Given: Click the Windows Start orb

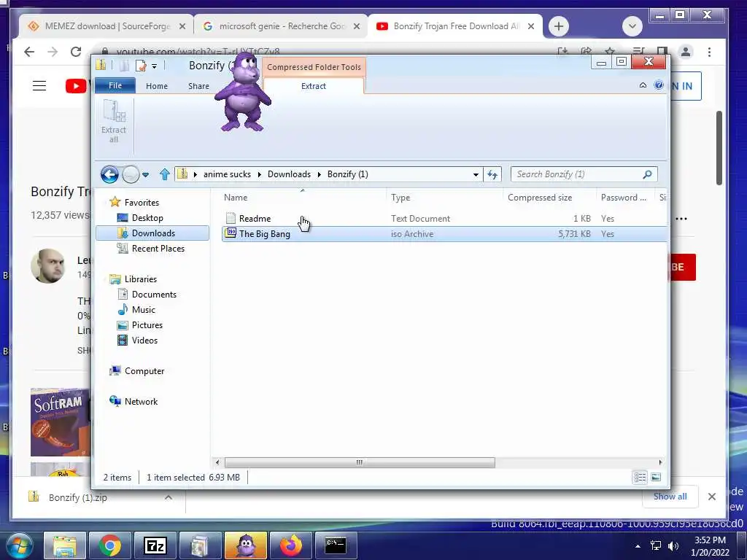Looking at the screenshot, I should [20, 545].
